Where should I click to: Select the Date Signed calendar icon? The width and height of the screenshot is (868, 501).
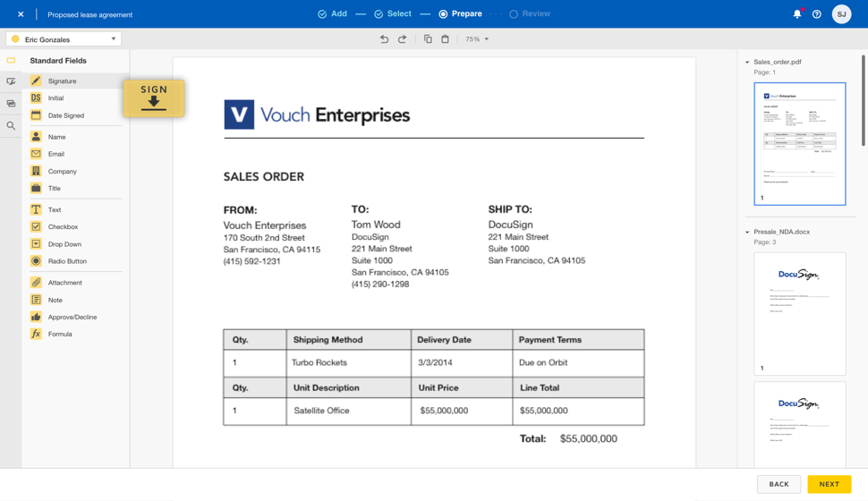click(36, 115)
